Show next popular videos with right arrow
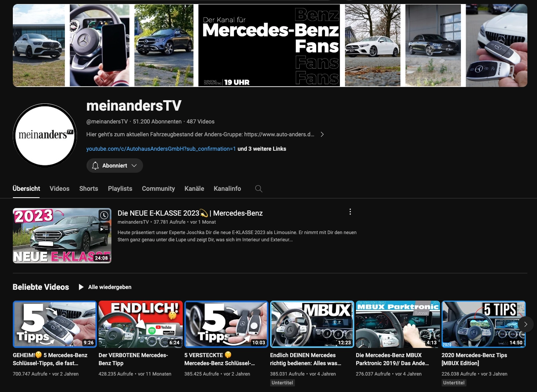The image size is (537, 392). (x=526, y=324)
